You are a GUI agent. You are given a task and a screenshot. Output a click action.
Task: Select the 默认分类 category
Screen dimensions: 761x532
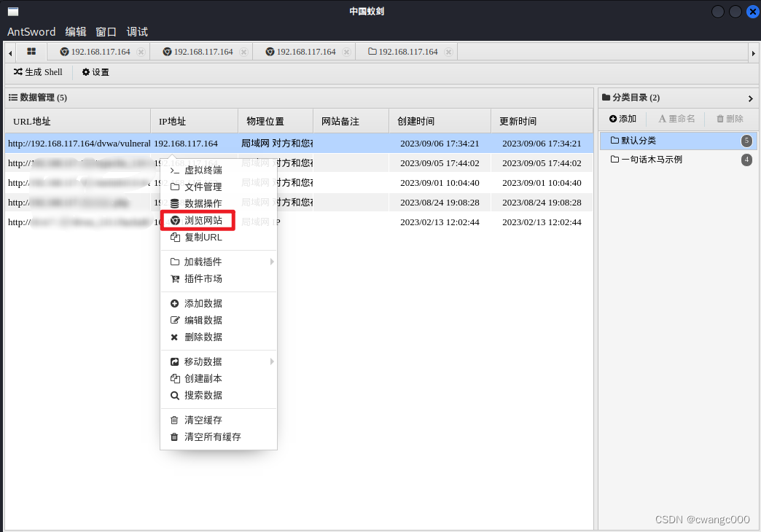coord(679,140)
